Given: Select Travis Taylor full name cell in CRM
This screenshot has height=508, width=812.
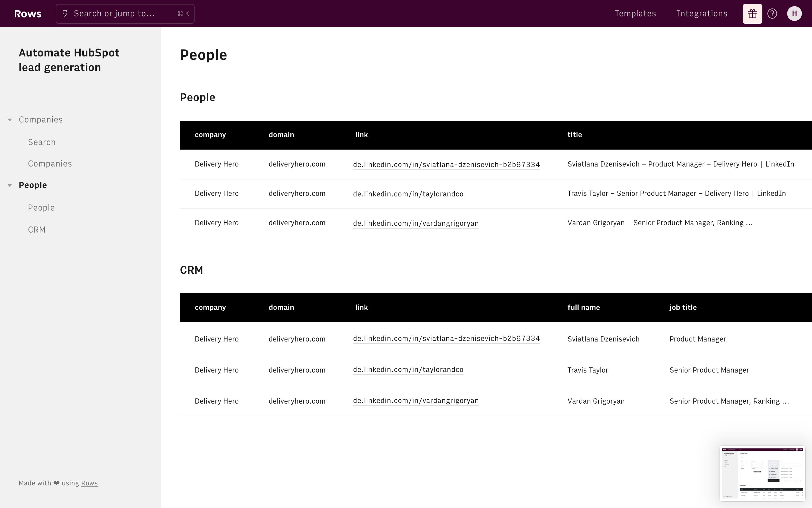Looking at the screenshot, I should (x=588, y=370).
